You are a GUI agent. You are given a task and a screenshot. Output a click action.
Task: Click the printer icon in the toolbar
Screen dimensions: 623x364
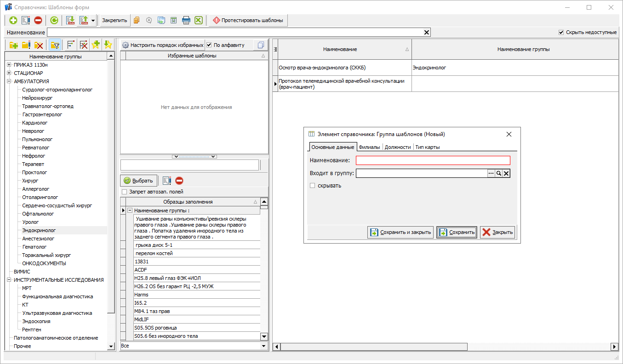pos(186,20)
